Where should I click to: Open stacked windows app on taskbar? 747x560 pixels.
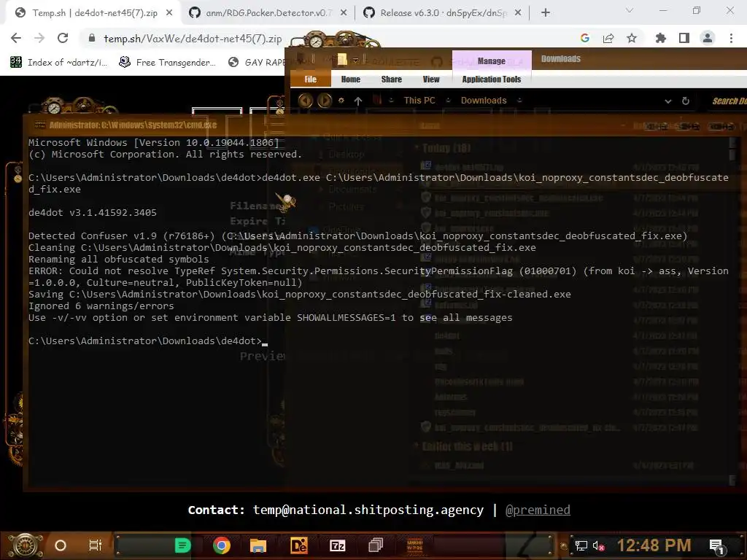[376, 545]
